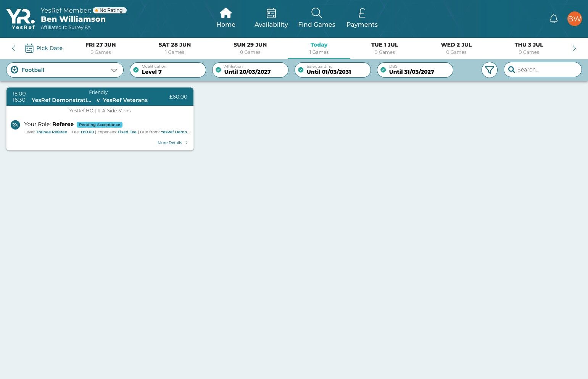Click the YesRef HQ 11-A-Side Mens text
The height and width of the screenshot is (379, 588).
100,111
